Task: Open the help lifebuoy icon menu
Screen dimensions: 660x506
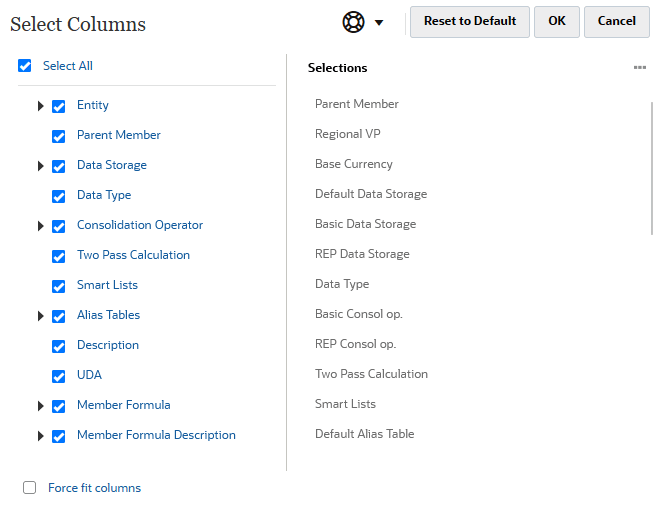Action: click(x=353, y=22)
